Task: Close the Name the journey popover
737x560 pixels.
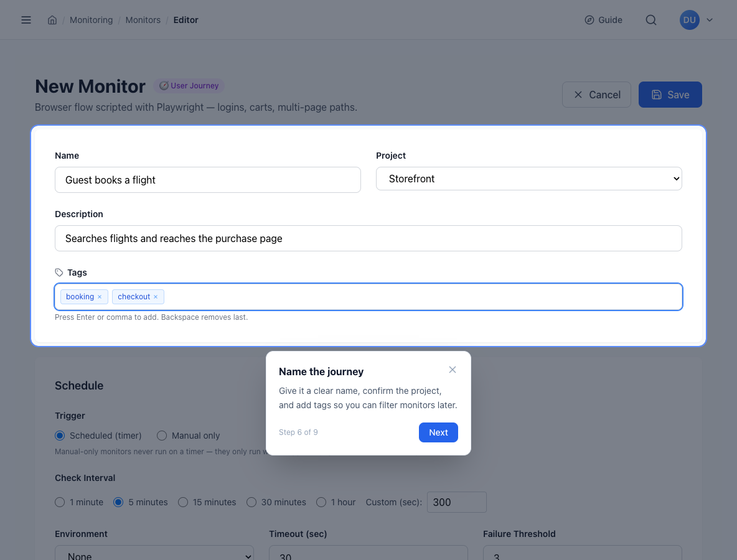Action: point(452,370)
